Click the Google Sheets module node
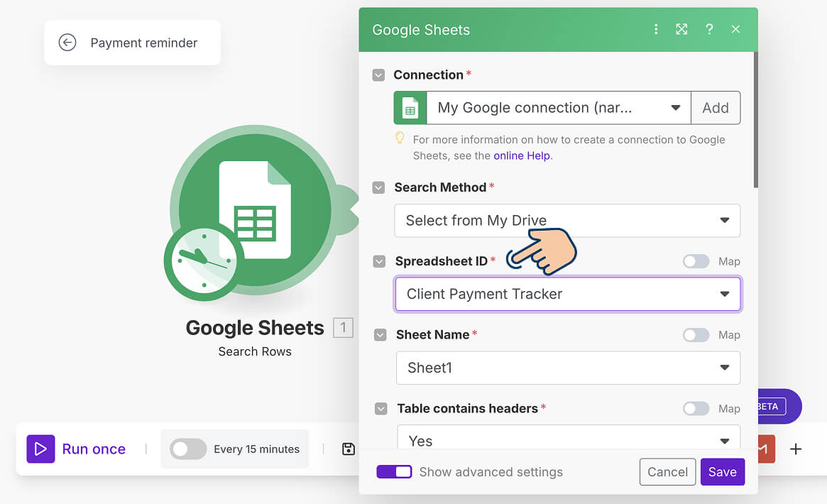 click(254, 206)
